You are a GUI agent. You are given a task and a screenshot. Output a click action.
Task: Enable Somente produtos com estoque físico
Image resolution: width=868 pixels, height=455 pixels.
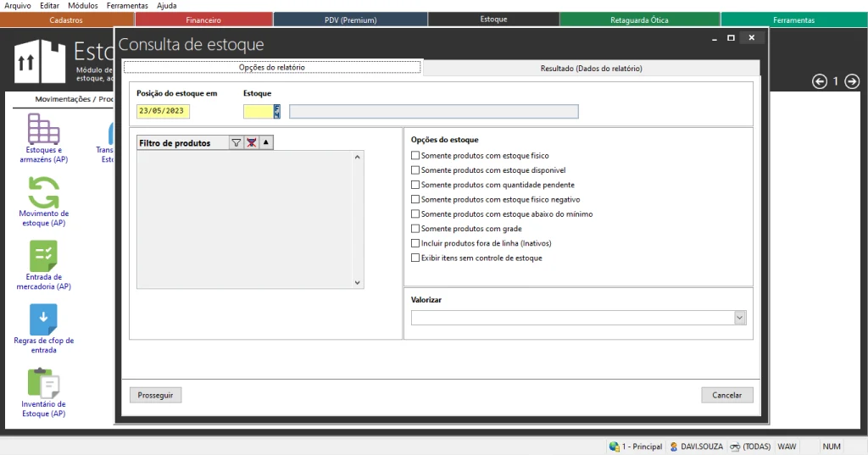[x=415, y=156]
